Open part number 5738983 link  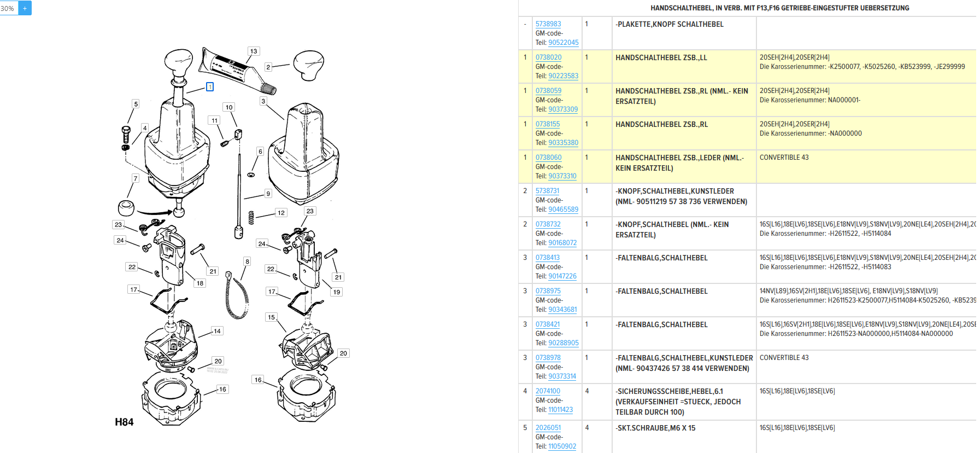coord(548,24)
